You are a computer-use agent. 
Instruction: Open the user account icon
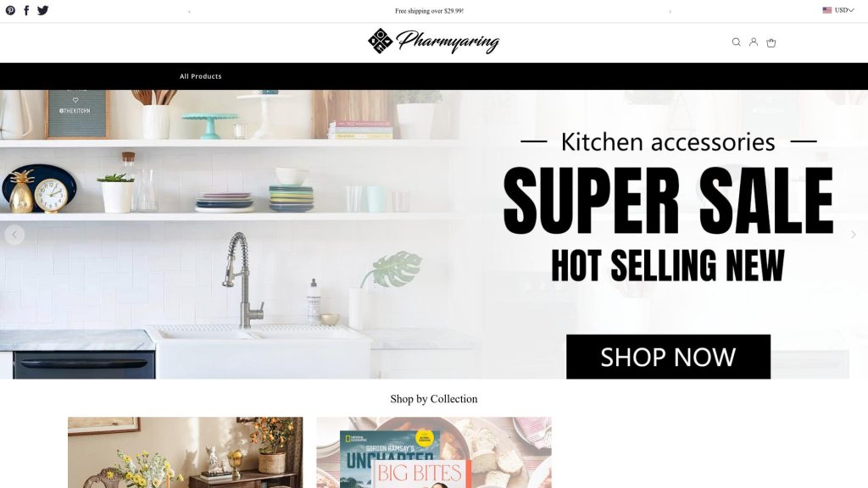coord(754,42)
